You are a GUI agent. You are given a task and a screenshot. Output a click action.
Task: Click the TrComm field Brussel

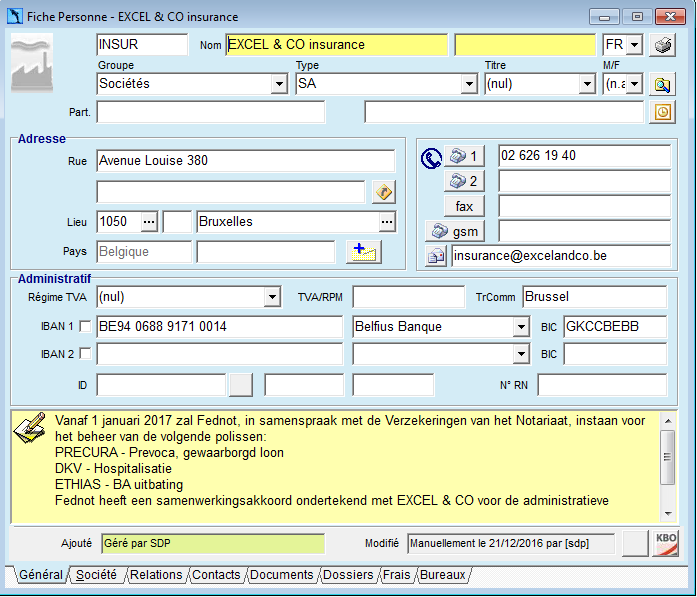tap(595, 297)
